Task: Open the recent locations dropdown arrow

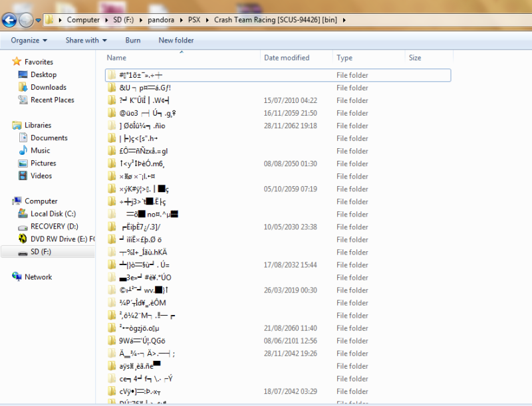Action: [x=39, y=20]
